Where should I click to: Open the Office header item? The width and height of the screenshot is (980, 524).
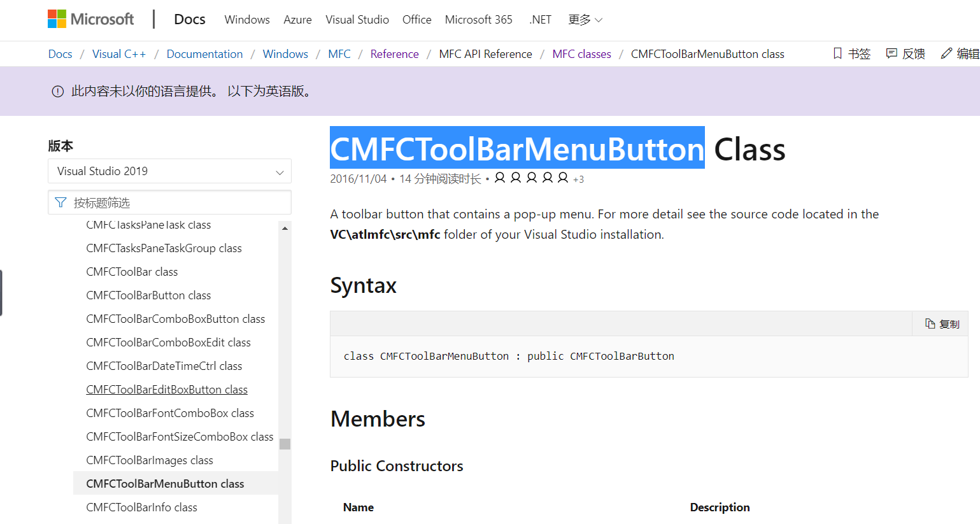(x=417, y=20)
